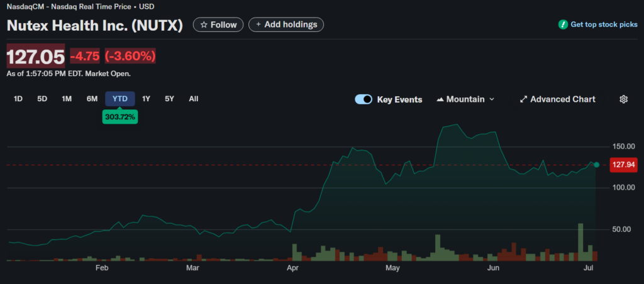Click the NasdaqCM real time price header
Screen dimensions: 644x284
coord(80,6)
